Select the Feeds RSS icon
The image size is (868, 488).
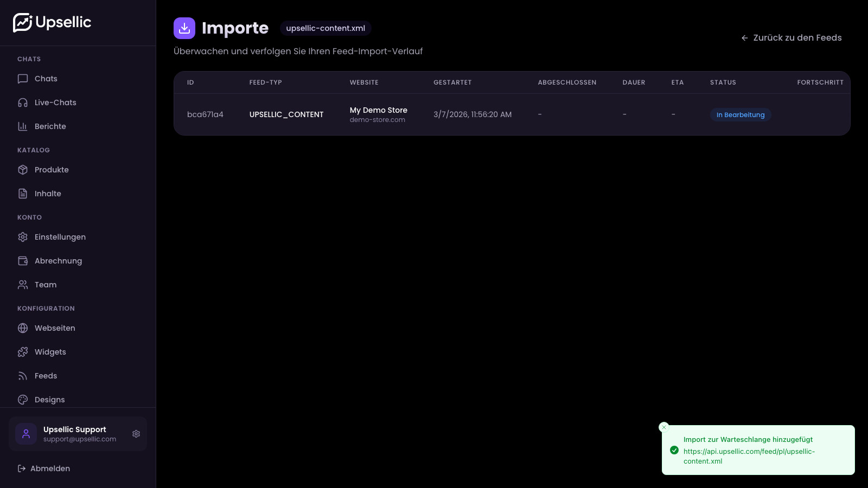tap(22, 375)
